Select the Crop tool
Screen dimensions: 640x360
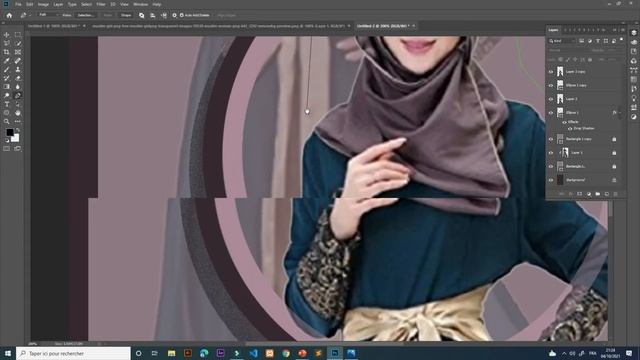(x=7, y=52)
